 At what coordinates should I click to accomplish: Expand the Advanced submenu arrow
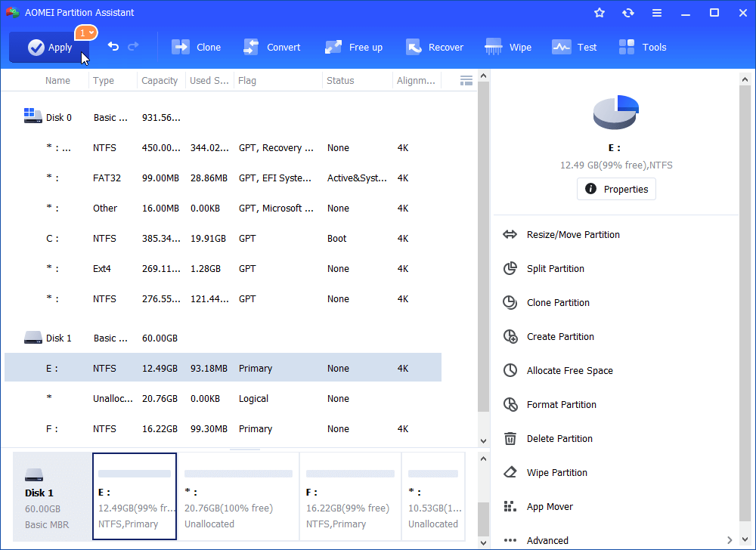click(x=730, y=540)
